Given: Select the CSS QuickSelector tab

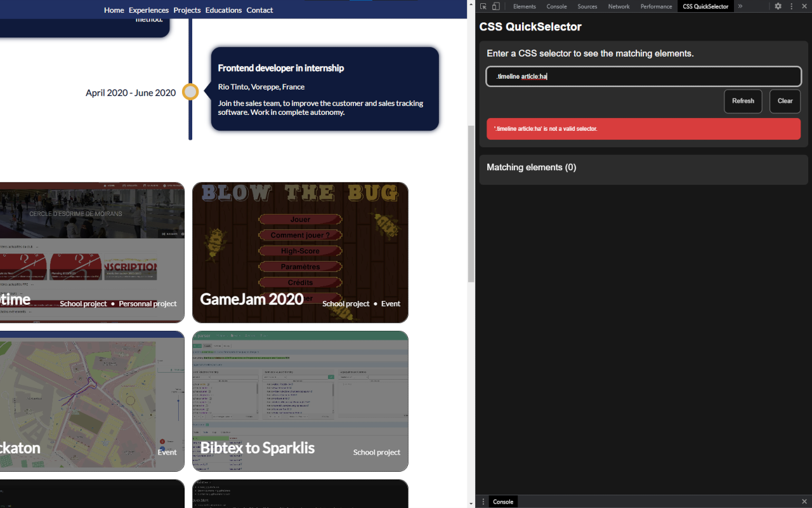Looking at the screenshot, I should 705,6.
